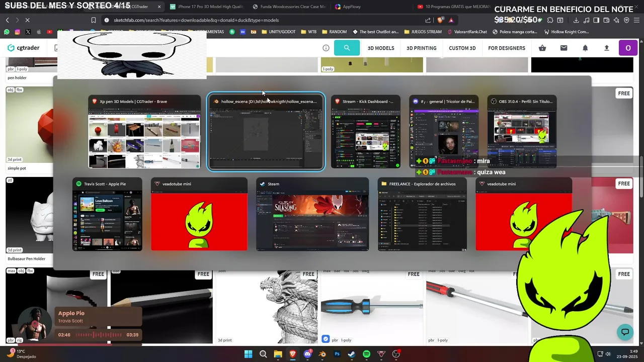Open Steam from the taskbar
The height and width of the screenshot is (362, 644).
coord(352,354)
